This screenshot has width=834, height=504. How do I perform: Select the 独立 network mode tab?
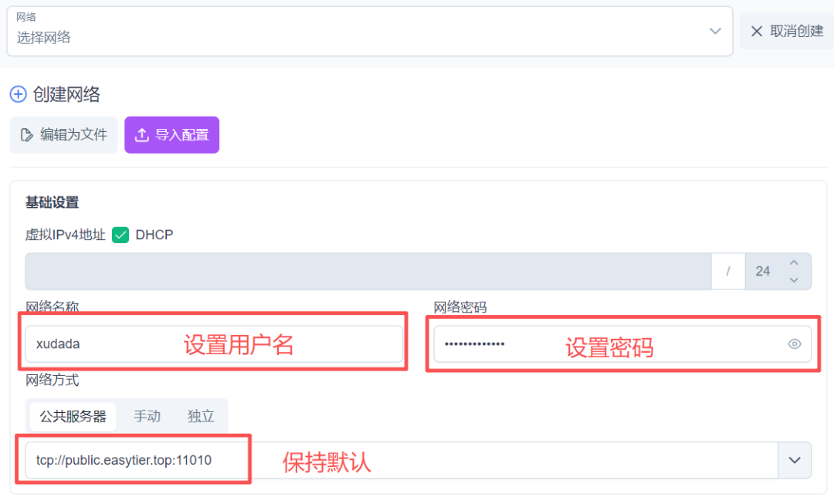click(200, 416)
